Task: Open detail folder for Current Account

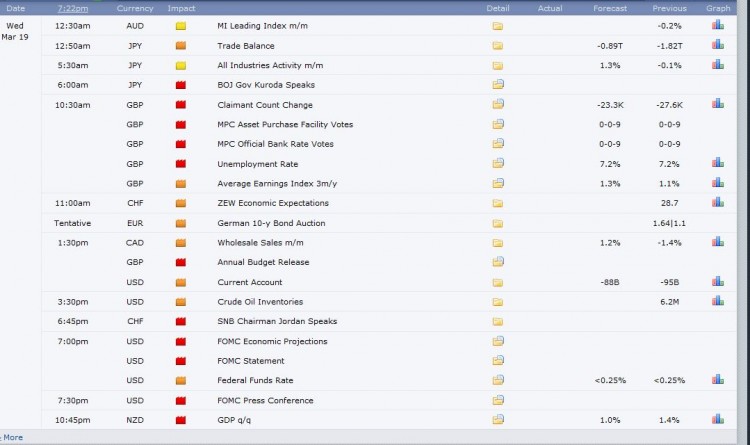Action: (x=498, y=282)
